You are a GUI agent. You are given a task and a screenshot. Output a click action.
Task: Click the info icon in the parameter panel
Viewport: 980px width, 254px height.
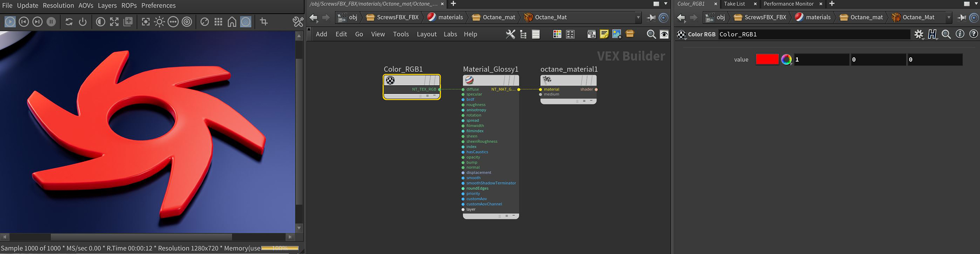(960, 34)
